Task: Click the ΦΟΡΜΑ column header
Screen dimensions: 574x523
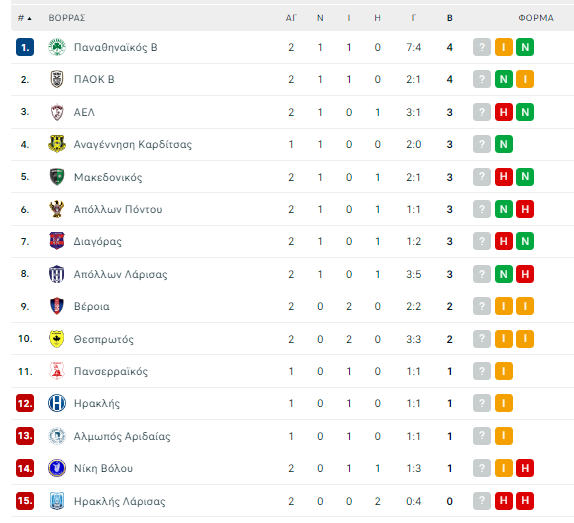Action: click(x=536, y=18)
